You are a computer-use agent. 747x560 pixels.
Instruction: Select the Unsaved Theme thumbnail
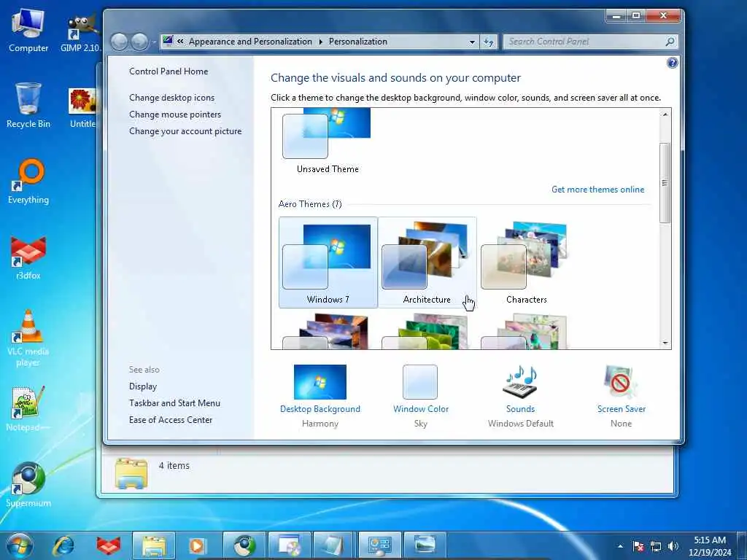[x=328, y=141]
